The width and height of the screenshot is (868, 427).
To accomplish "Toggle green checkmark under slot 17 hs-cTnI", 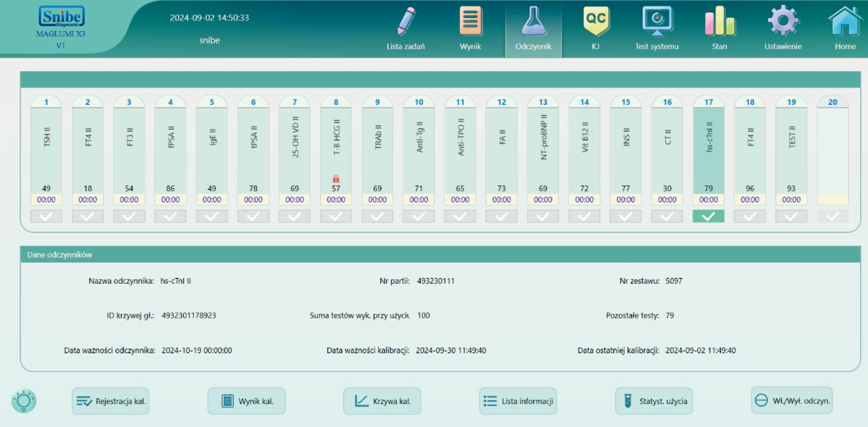I will click(708, 216).
